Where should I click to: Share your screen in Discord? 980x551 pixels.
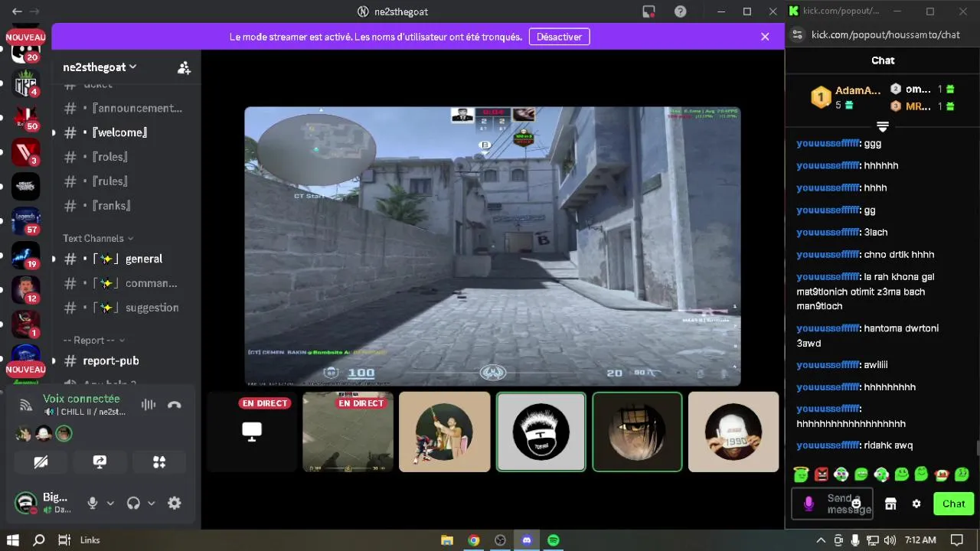[100, 462]
